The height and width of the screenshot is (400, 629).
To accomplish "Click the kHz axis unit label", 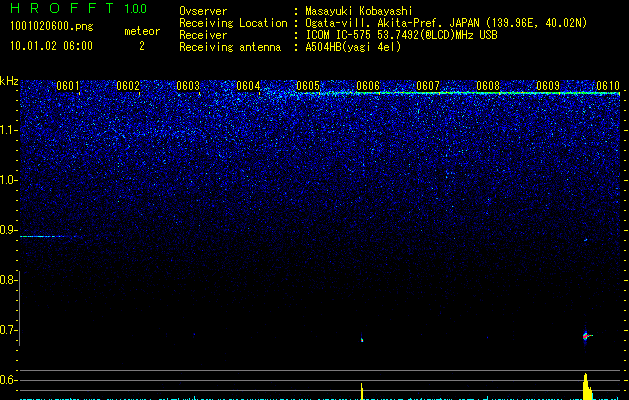I will pos(9,81).
